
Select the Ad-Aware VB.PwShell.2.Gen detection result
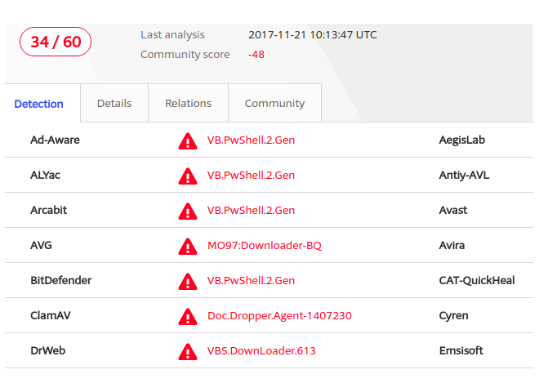coord(251,140)
